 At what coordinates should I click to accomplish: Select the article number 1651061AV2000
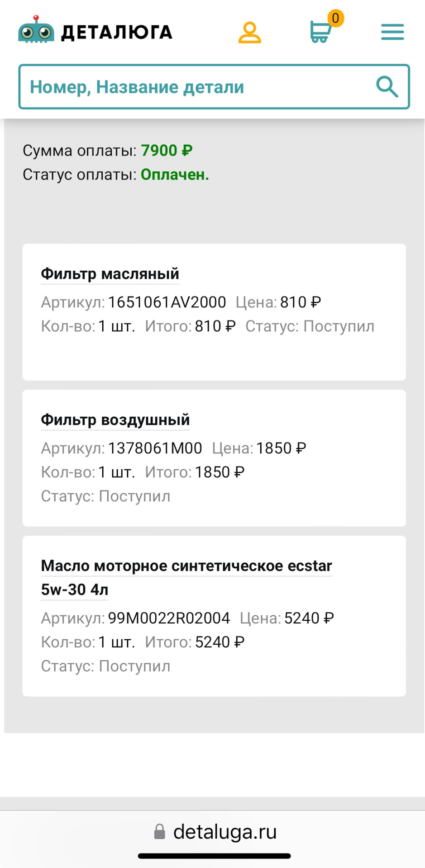pos(167,302)
